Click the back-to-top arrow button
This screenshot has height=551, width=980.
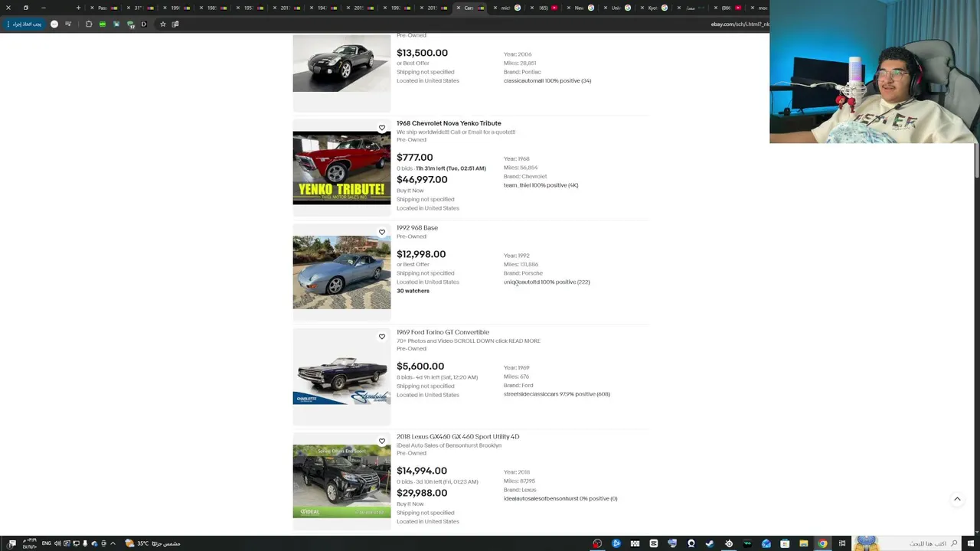click(957, 499)
